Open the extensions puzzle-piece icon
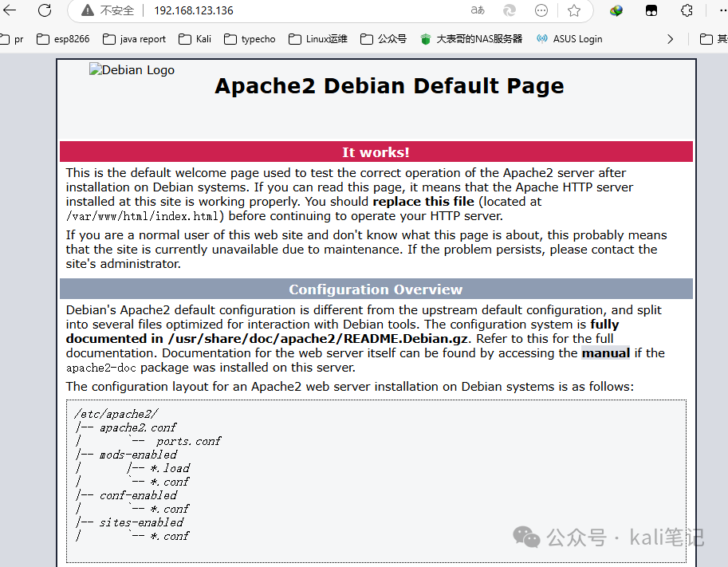Screen dimensions: 728x567 pos(687,10)
